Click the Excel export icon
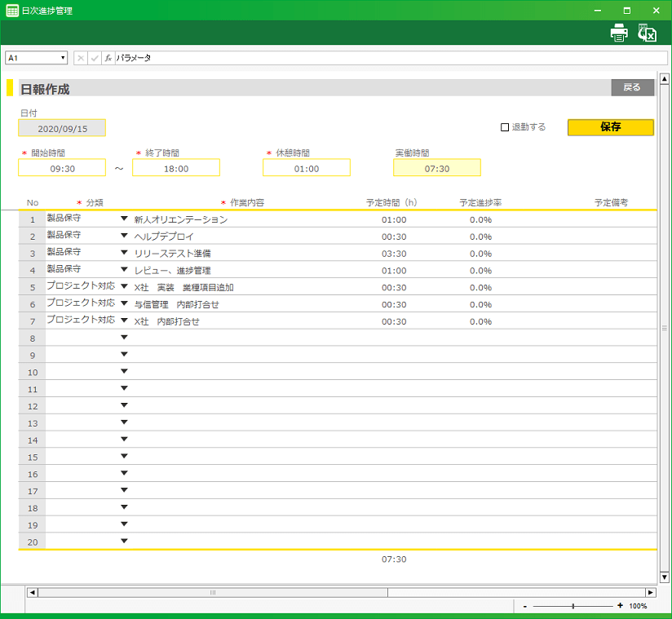Image resolution: width=672 pixels, height=619 pixels. [x=648, y=33]
